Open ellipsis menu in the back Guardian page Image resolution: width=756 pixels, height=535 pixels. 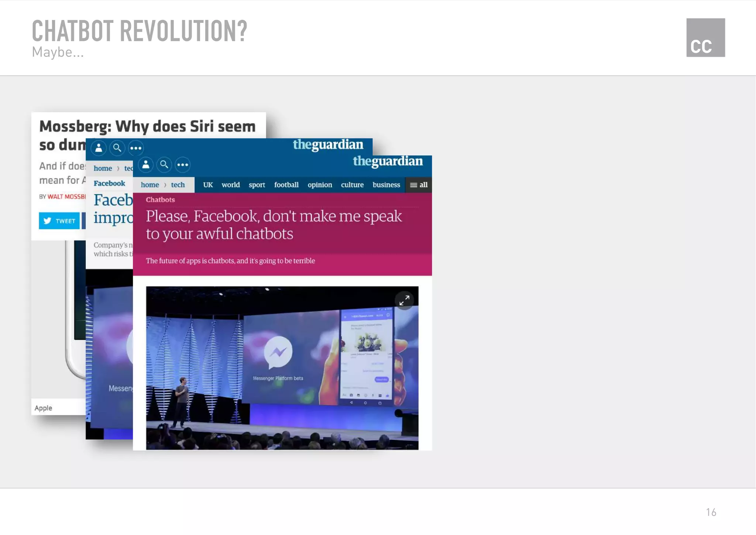click(x=135, y=148)
